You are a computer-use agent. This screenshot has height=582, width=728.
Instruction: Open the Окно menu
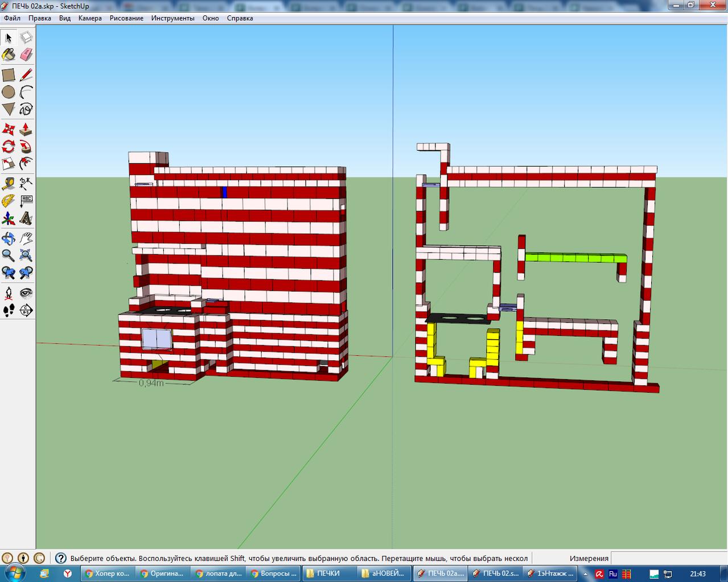click(211, 18)
